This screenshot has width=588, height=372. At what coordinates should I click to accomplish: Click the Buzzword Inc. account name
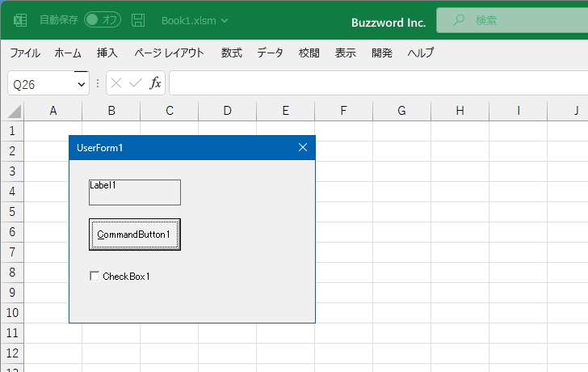coord(388,23)
